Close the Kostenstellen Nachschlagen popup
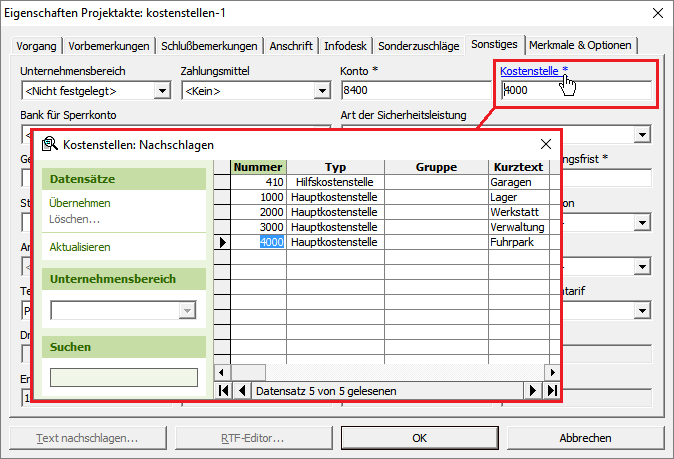Image resolution: width=674 pixels, height=459 pixels. click(546, 145)
